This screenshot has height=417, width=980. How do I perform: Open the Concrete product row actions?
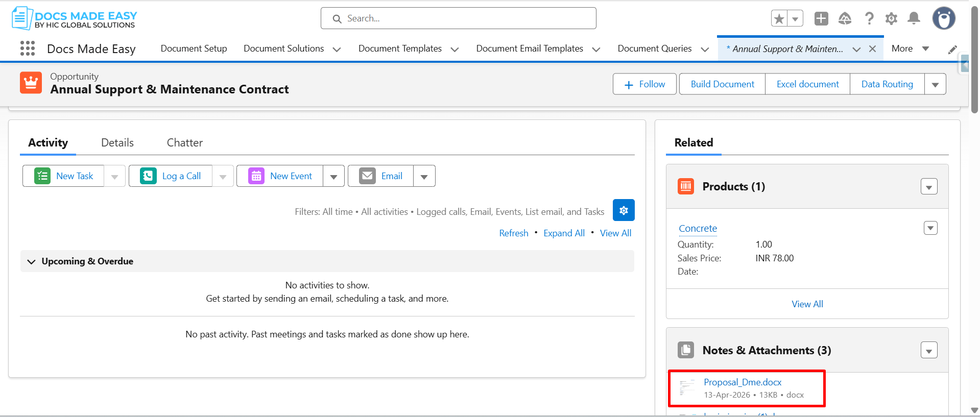930,228
